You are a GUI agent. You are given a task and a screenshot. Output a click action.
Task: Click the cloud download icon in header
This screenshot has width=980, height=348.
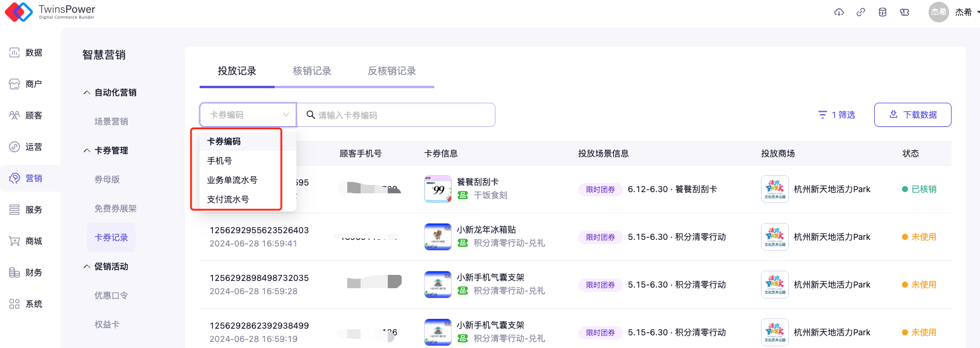pyautogui.click(x=839, y=12)
